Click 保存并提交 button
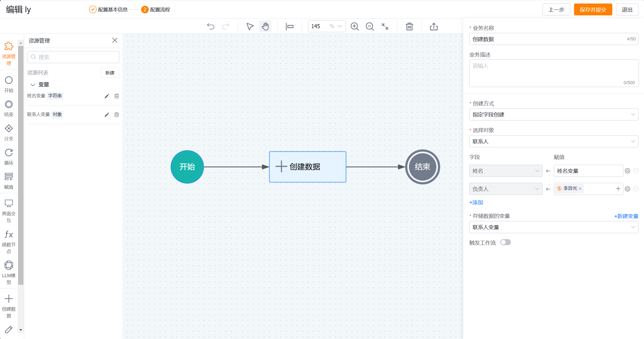Viewport: 644px width, 339px height. (x=593, y=10)
